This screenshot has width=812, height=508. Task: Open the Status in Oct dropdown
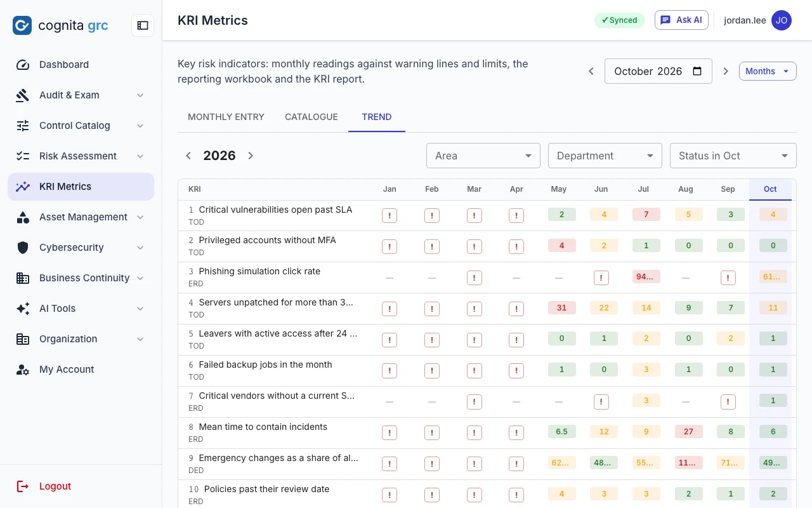733,156
